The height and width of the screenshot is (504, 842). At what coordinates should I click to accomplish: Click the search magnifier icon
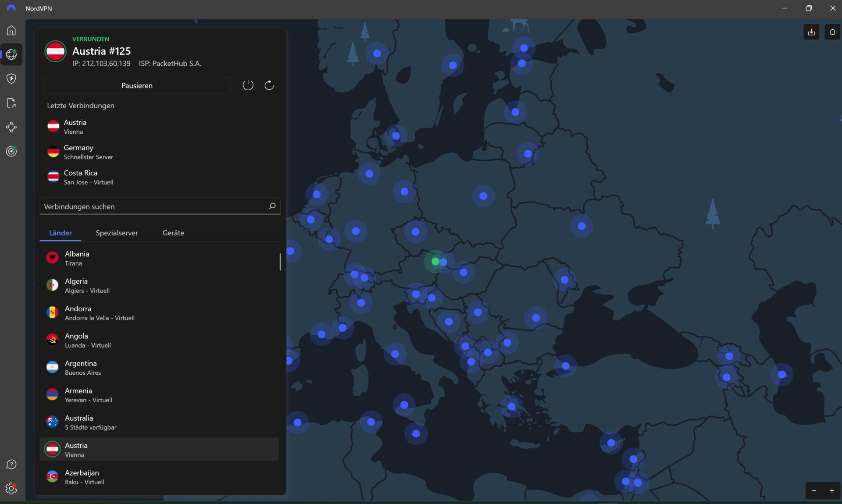pyautogui.click(x=272, y=206)
